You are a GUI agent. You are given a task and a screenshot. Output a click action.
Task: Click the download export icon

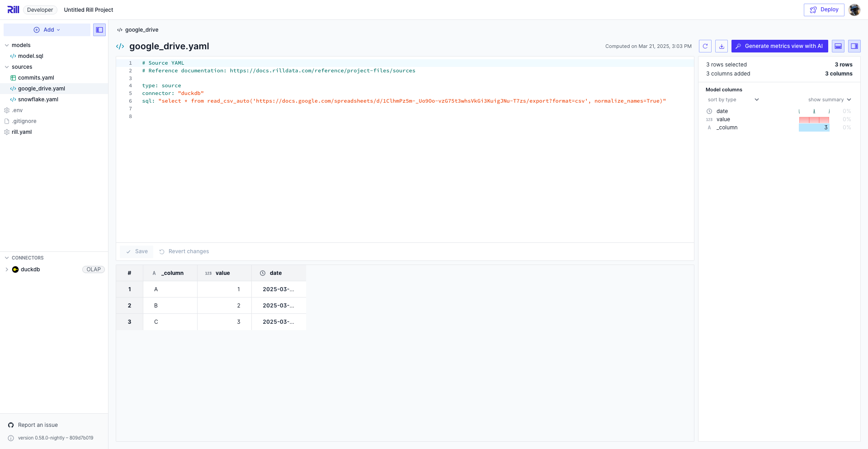point(722,46)
